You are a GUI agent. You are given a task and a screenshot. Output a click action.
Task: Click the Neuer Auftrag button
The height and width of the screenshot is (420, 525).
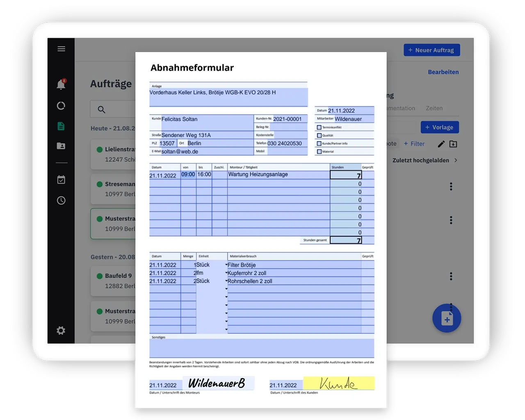tap(431, 50)
